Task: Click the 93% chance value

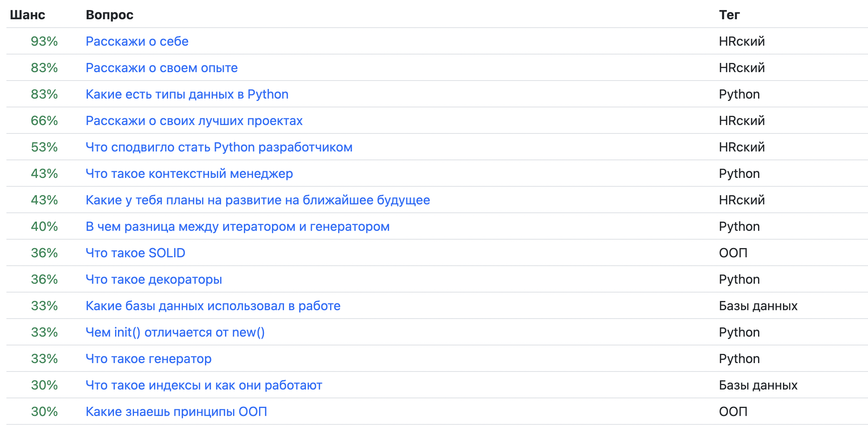Action: [x=44, y=41]
